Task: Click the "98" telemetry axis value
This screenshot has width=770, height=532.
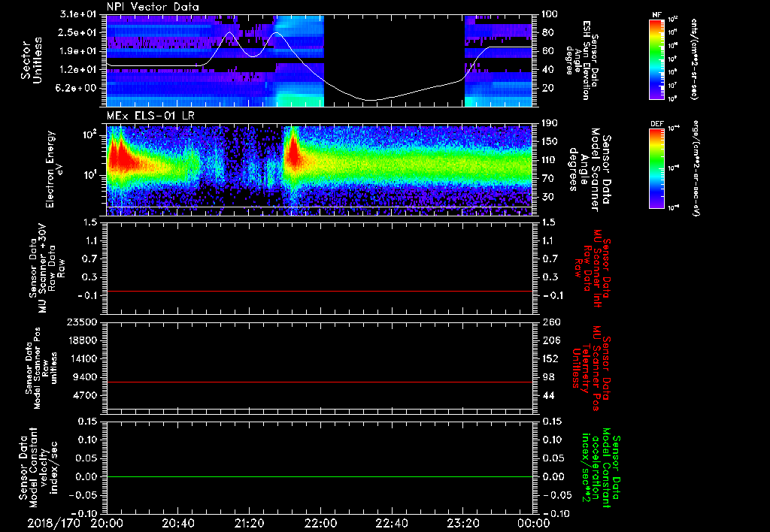Action: [x=547, y=377]
